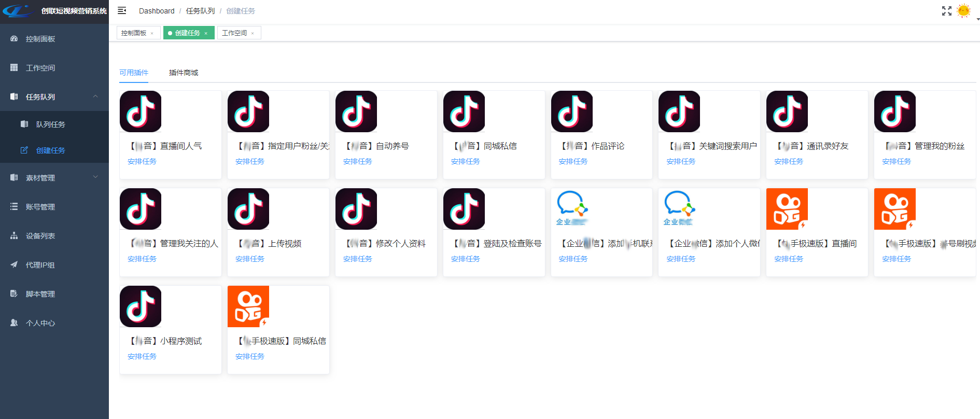The width and height of the screenshot is (980, 419).
Task: Click the 脚本管理 document icon in sidebar
Action: click(14, 294)
